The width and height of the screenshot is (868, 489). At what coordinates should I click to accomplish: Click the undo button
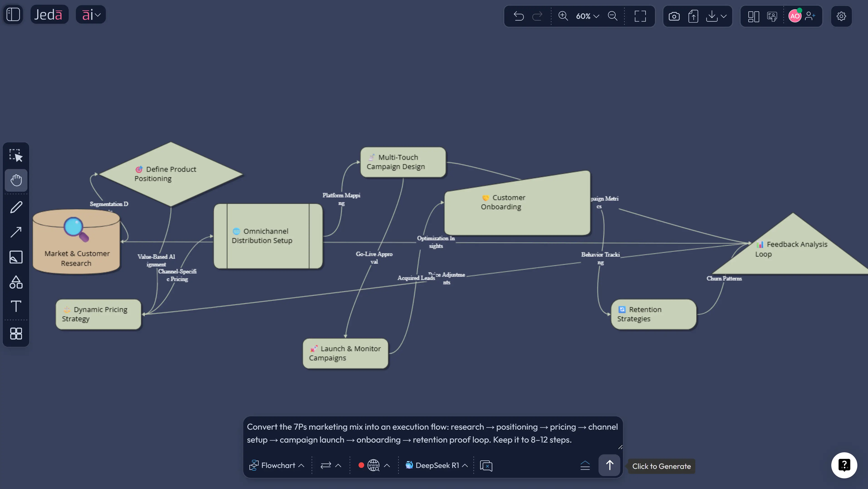pyautogui.click(x=519, y=16)
